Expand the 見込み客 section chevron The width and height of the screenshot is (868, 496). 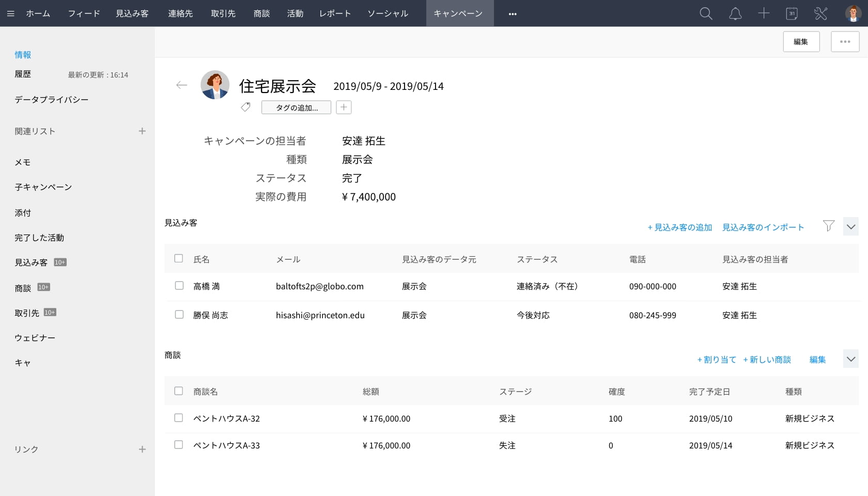850,227
